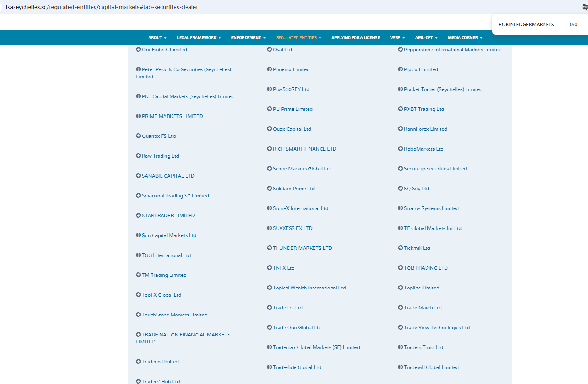
Task: Open Trade Quo Global Ltd link
Action: point(297,328)
